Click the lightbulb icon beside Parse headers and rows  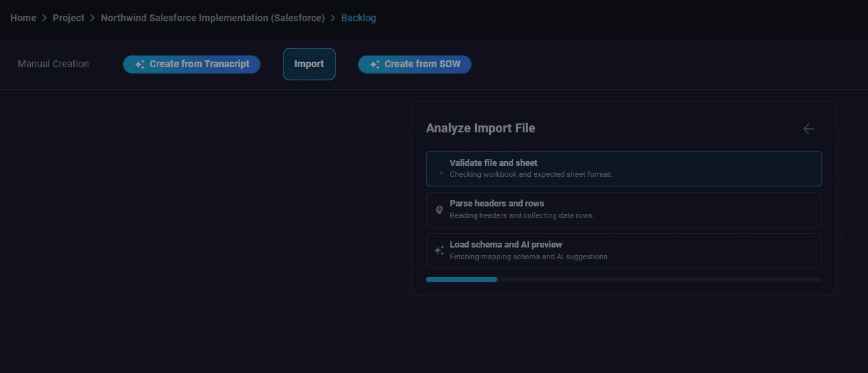point(440,210)
